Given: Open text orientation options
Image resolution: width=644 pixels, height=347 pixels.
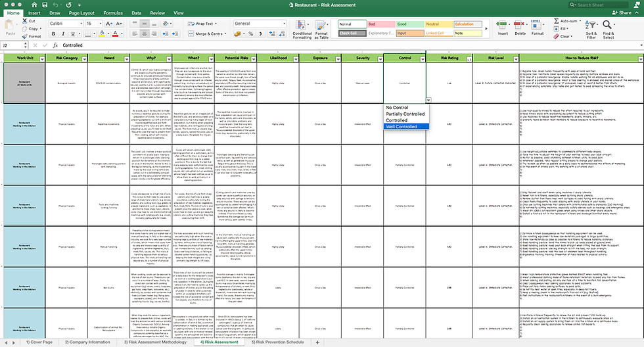Looking at the screenshot, I should point(166,24).
